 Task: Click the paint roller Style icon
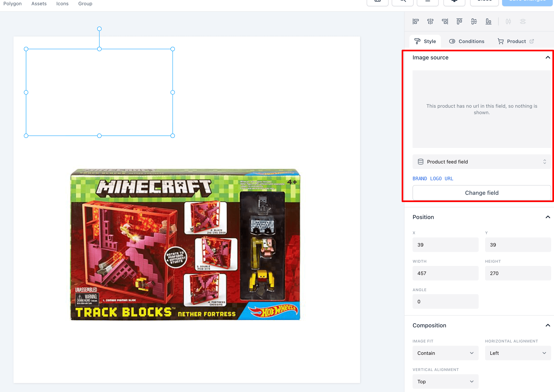pyautogui.click(x=417, y=41)
